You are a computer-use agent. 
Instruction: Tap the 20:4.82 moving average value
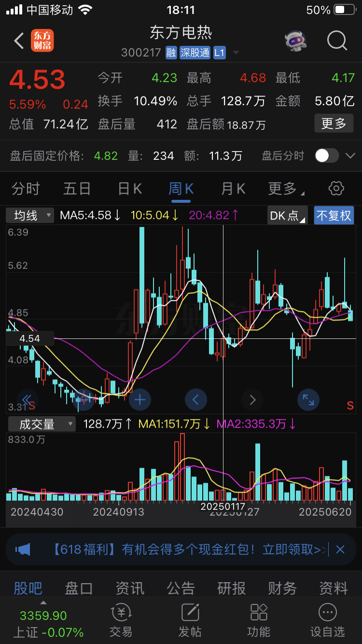(x=213, y=215)
